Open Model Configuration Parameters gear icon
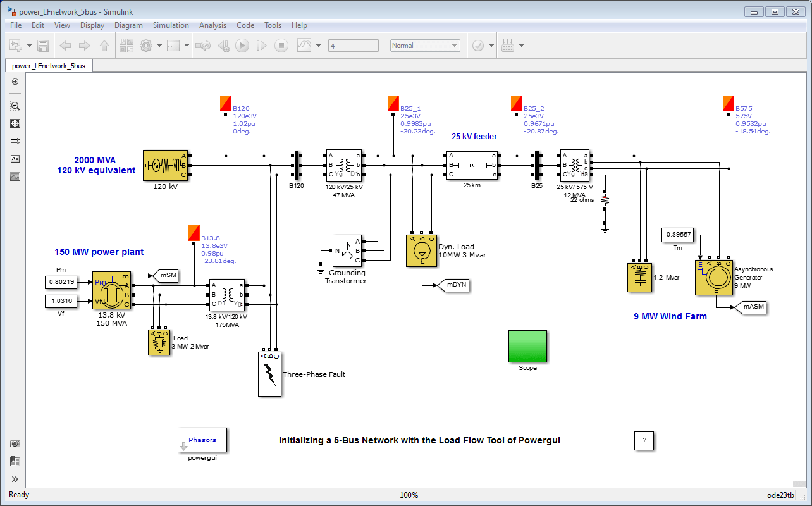This screenshot has height=506, width=812. point(147,46)
